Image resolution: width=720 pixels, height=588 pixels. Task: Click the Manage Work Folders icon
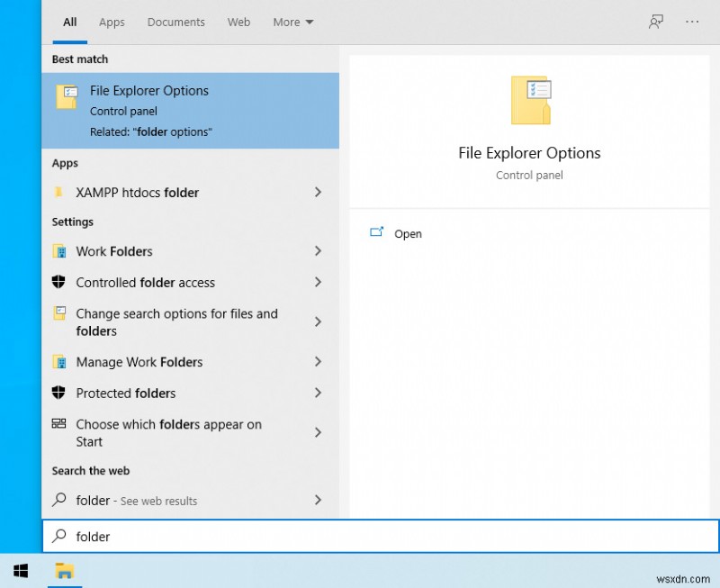pos(60,361)
